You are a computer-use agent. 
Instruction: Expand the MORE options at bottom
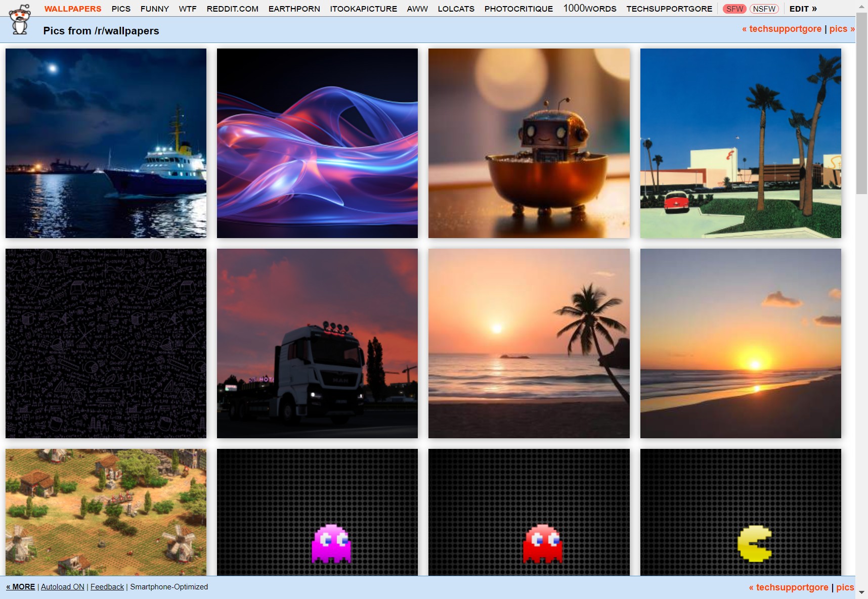(21, 587)
